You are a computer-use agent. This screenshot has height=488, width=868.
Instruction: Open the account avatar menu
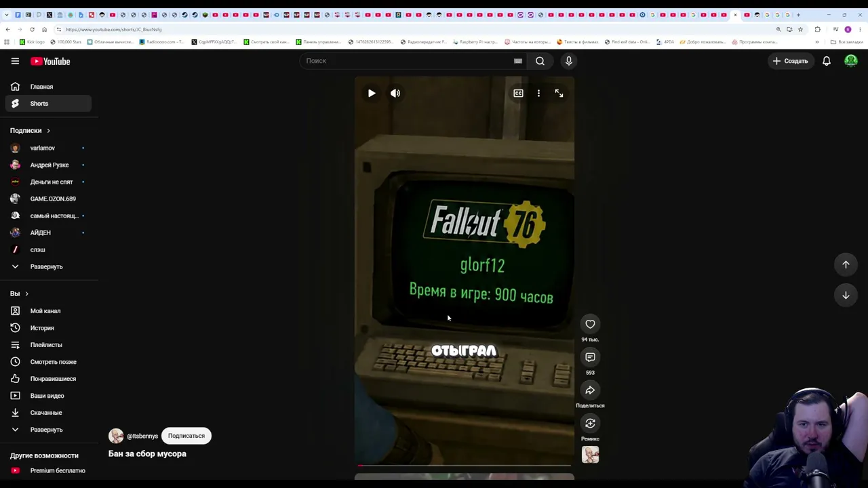851,61
